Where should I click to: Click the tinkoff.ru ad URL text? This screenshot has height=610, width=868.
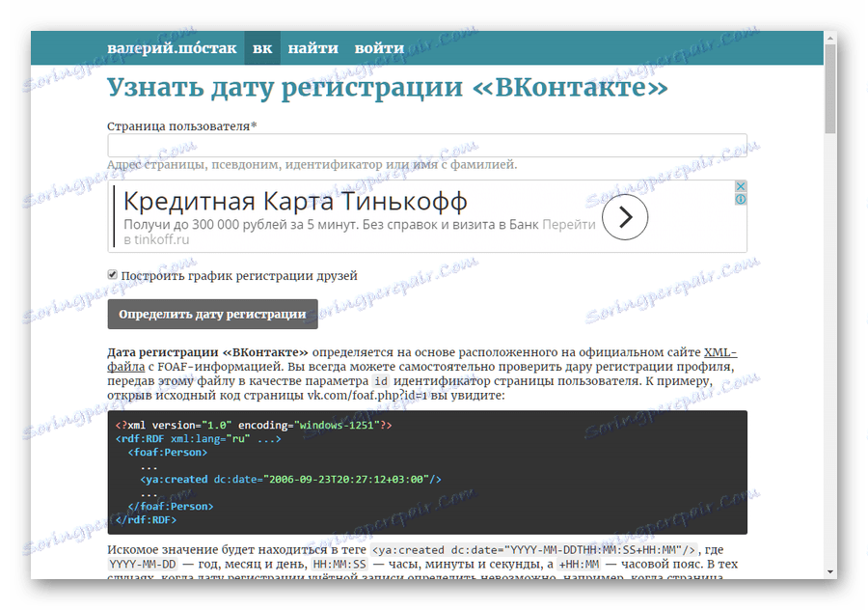(x=161, y=240)
